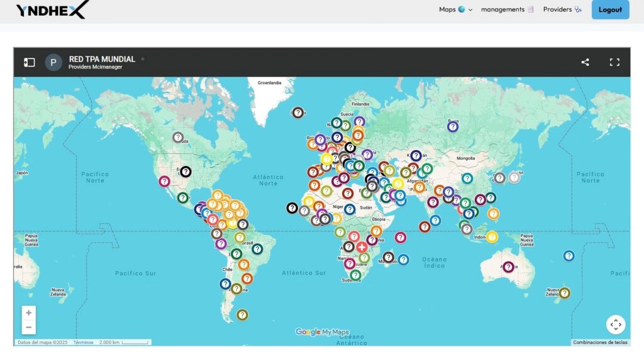Select the light gray marker in Japan

point(514,177)
